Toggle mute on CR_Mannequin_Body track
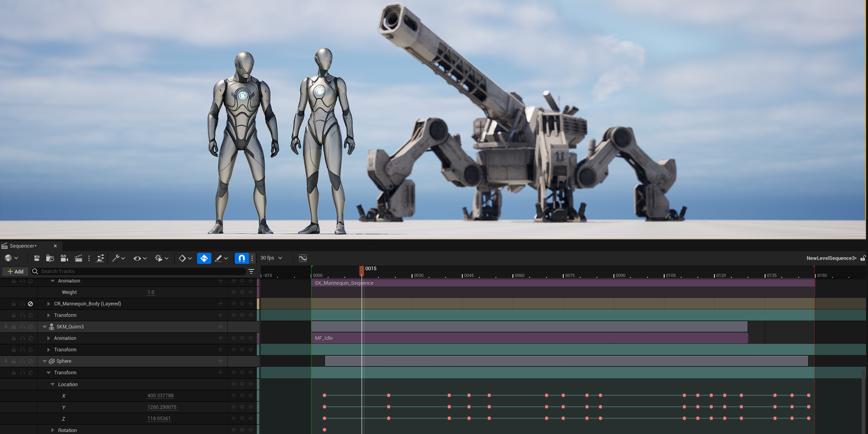Screen dimensions: 868x434 [x=30, y=304]
